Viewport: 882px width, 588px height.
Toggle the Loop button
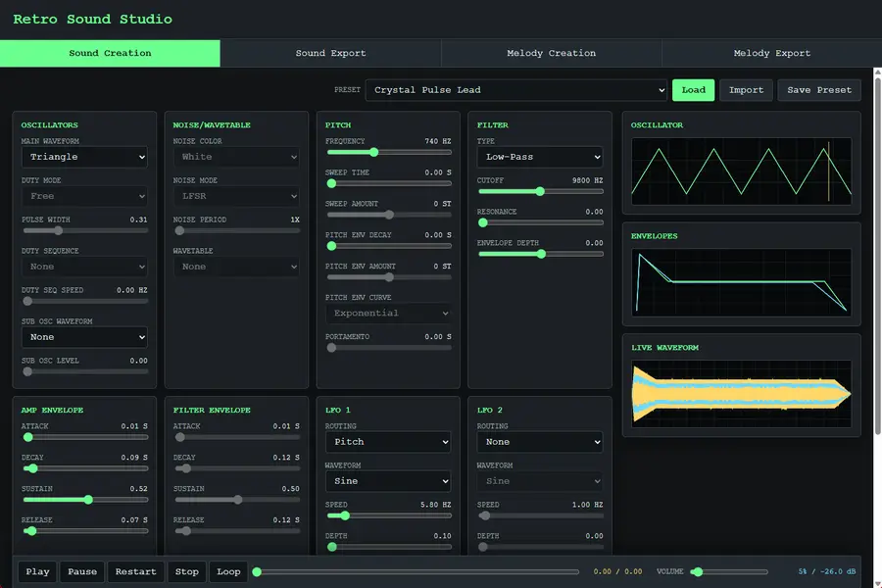click(x=228, y=571)
